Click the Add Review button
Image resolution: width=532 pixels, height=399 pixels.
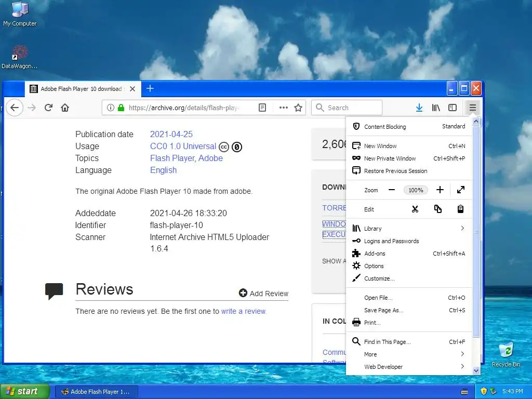pos(263,293)
